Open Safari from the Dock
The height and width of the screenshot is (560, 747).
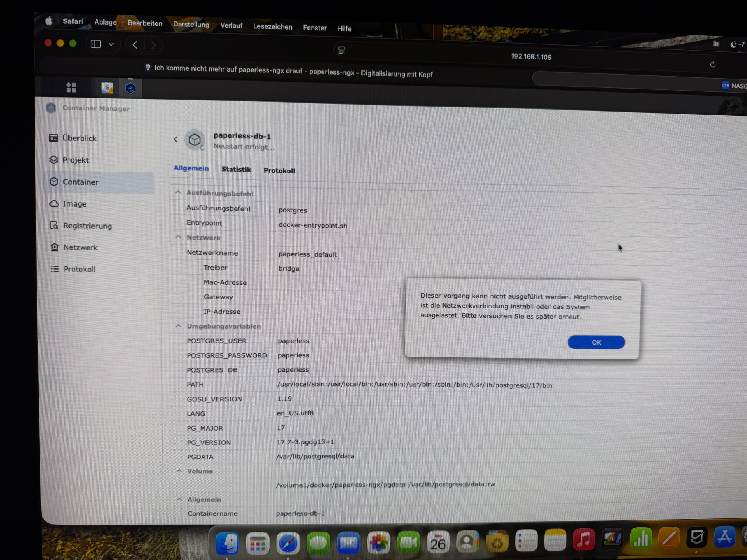pyautogui.click(x=288, y=543)
